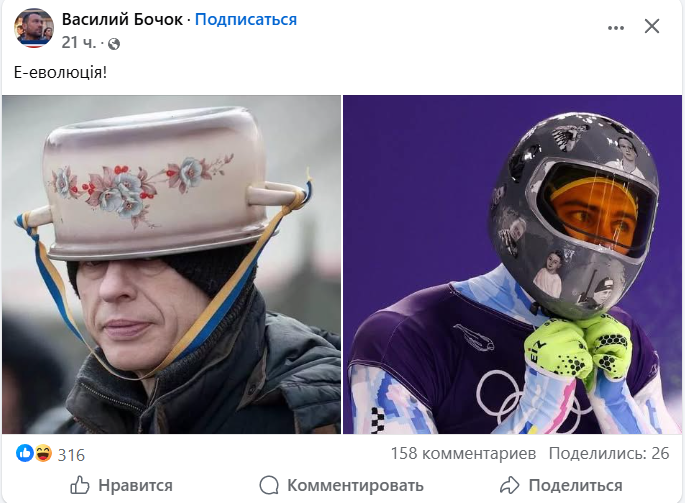Open the Василий Бочок profile name link

pyautogui.click(x=122, y=19)
